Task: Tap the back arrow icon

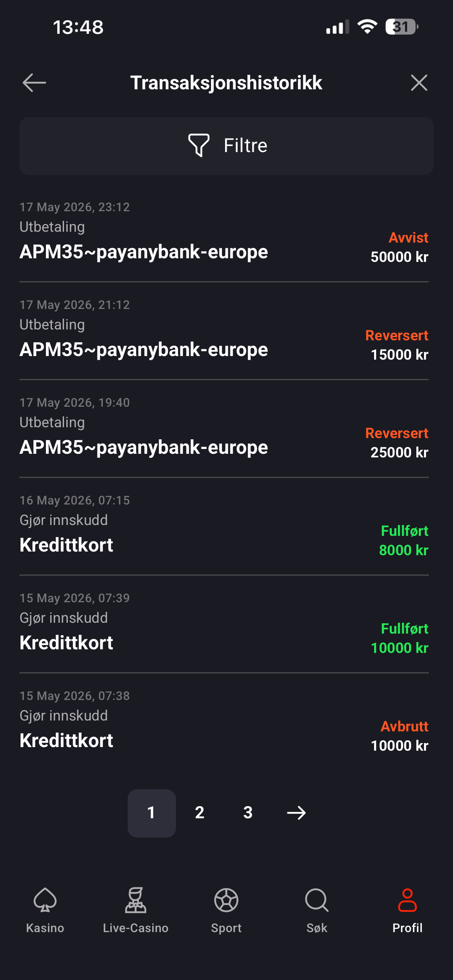Action: pyautogui.click(x=34, y=83)
